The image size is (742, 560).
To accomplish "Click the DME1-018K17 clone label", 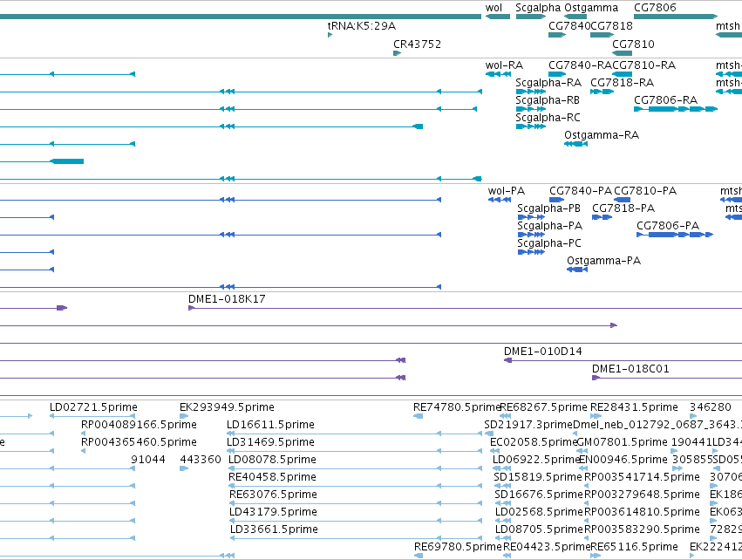I will pyautogui.click(x=227, y=299).
